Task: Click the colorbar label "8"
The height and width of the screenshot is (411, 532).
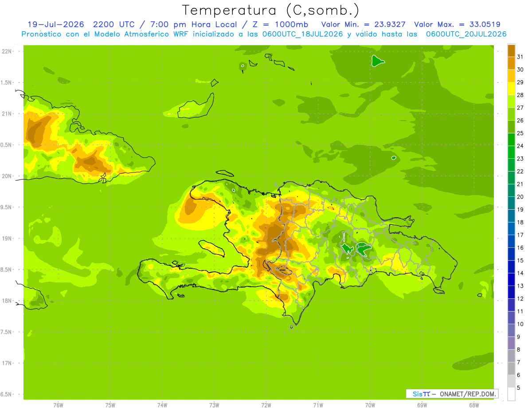Action: coord(518,349)
